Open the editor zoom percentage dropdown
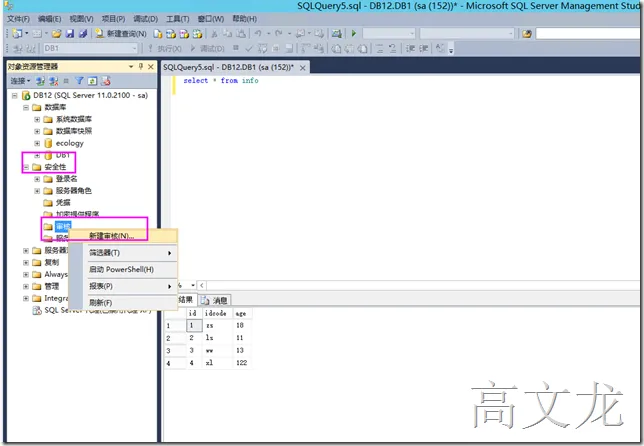644x446 pixels. [x=193, y=285]
